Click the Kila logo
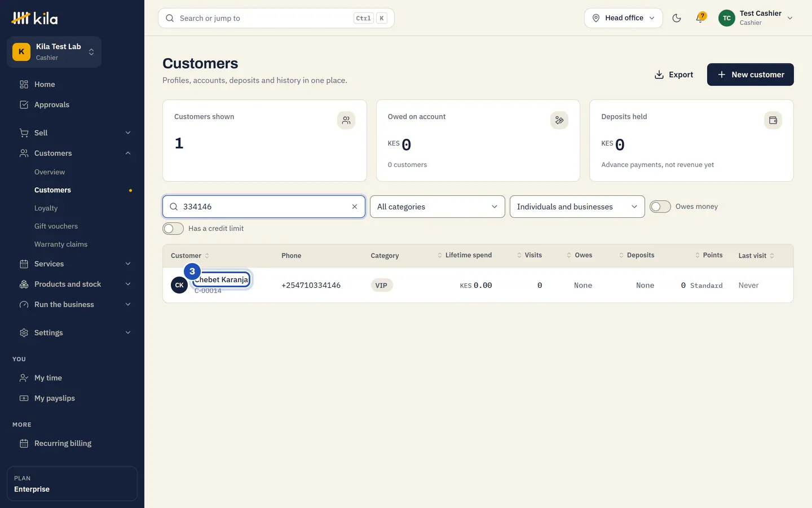Image resolution: width=812 pixels, height=508 pixels. (35, 18)
